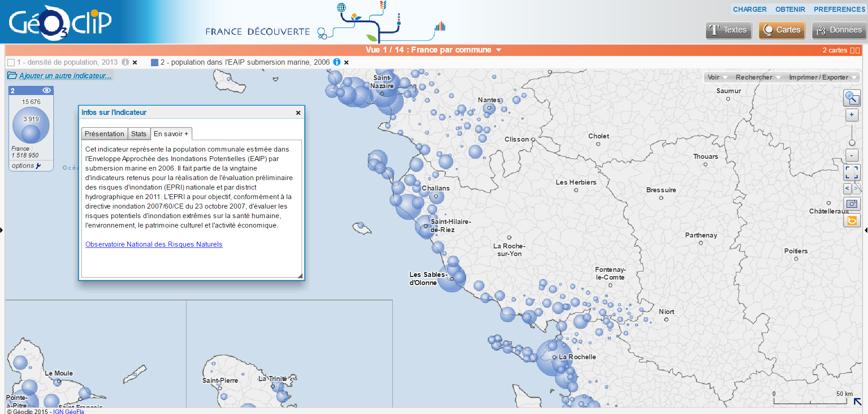Enable the densité de population checkbox

(11, 62)
